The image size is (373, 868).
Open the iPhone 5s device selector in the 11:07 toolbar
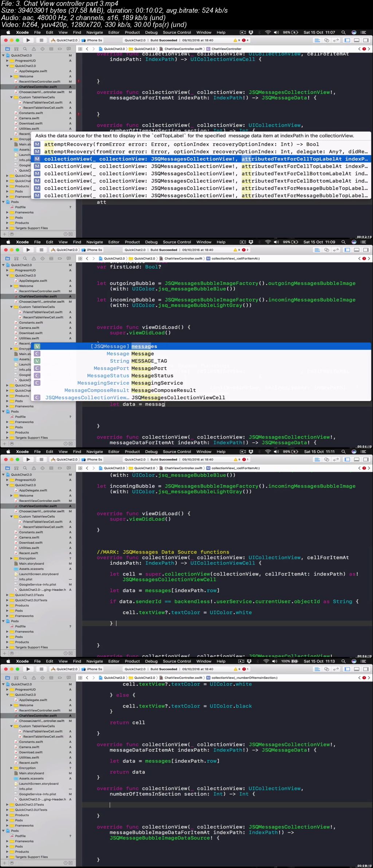(x=92, y=40)
